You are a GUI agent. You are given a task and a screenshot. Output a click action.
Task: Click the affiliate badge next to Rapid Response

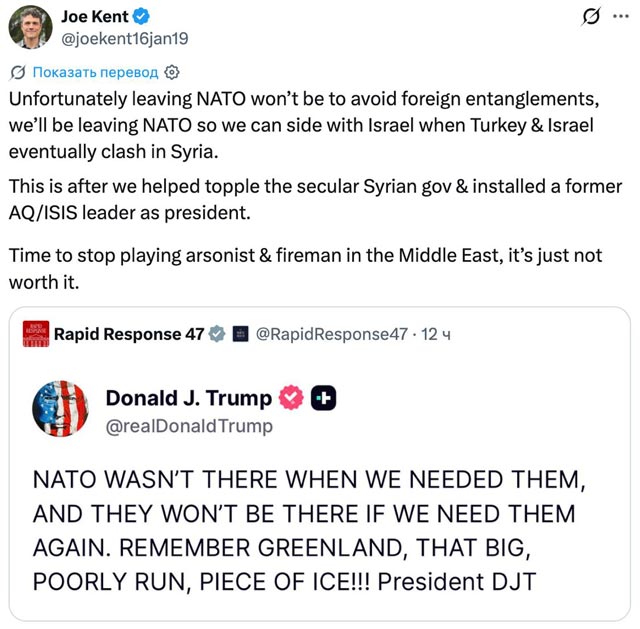pyautogui.click(x=240, y=334)
